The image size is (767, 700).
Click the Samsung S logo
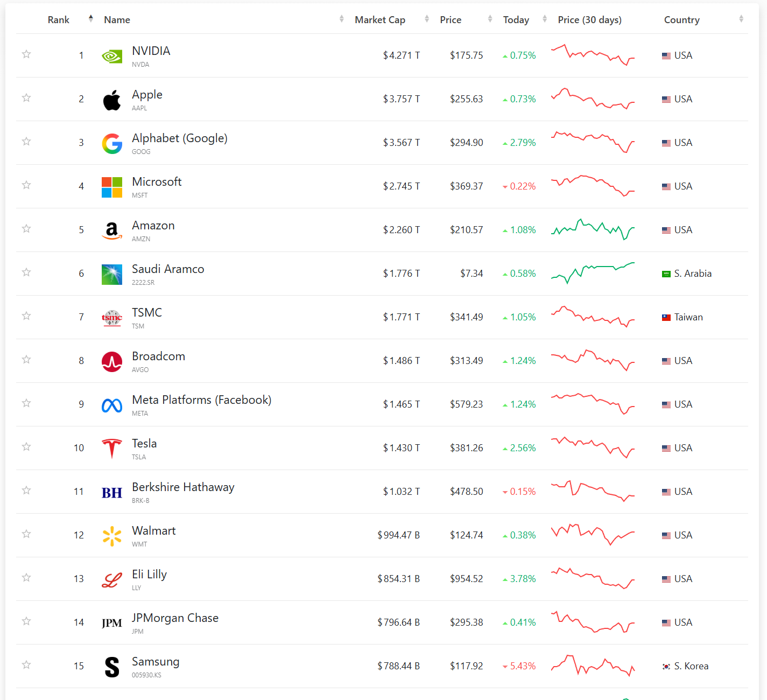112,667
